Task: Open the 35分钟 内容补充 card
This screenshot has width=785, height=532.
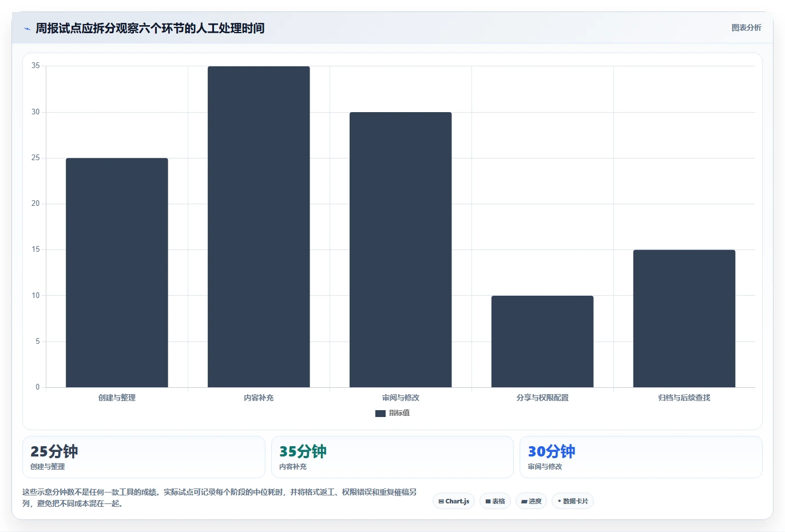Action: [392, 457]
